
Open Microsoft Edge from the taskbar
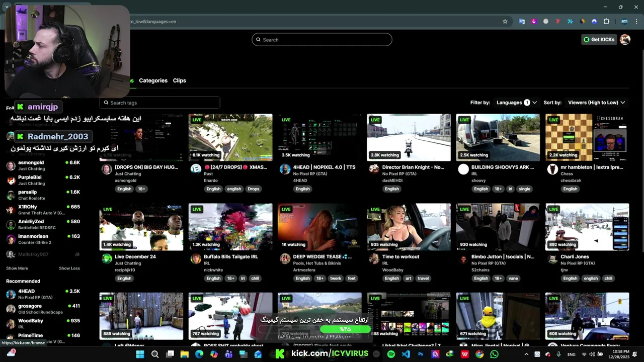click(x=199, y=354)
